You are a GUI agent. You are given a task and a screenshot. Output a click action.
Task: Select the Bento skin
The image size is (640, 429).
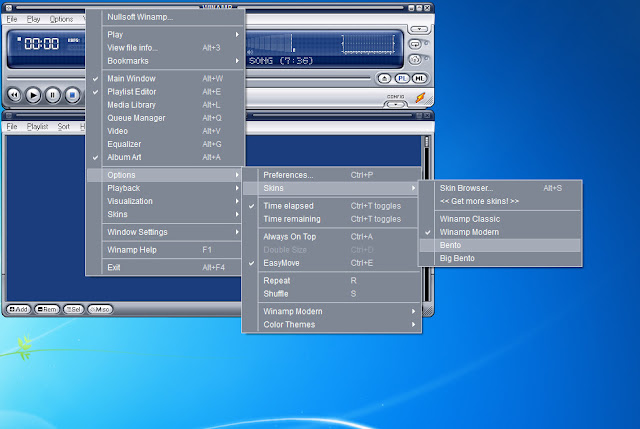tap(500, 245)
